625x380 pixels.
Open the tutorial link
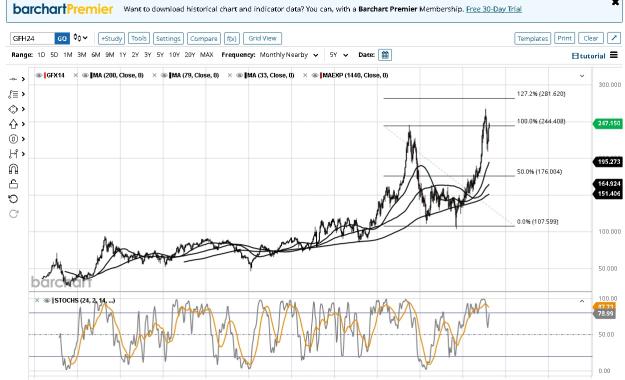589,56
